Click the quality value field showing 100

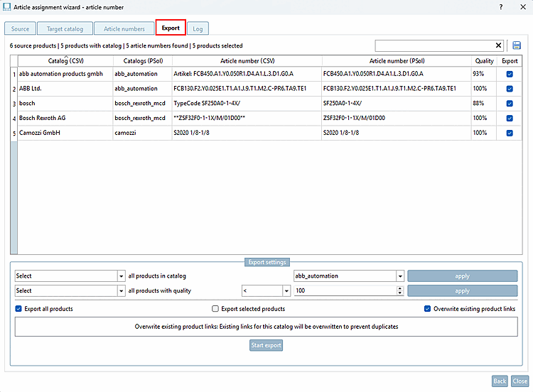[x=345, y=290]
